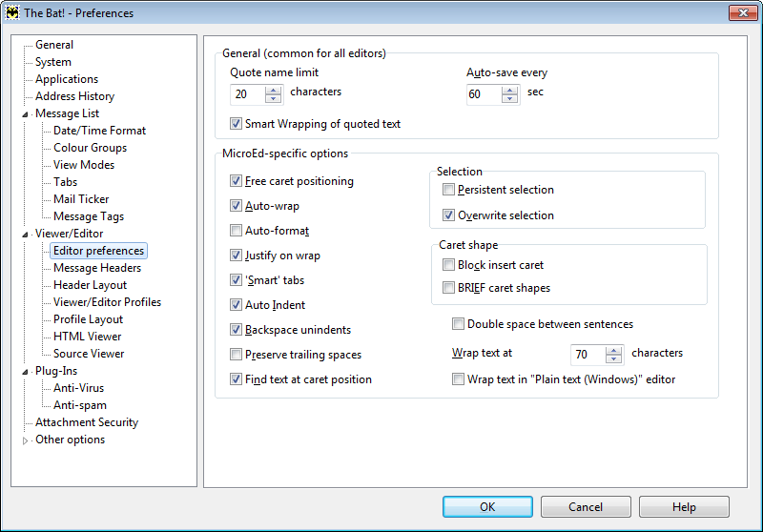Click the Cancel button

pos(586,506)
